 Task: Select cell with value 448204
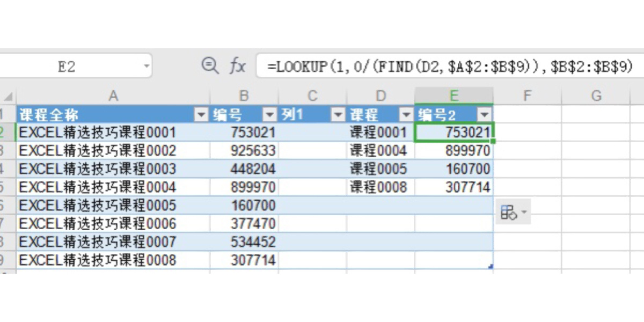pyautogui.click(x=244, y=169)
